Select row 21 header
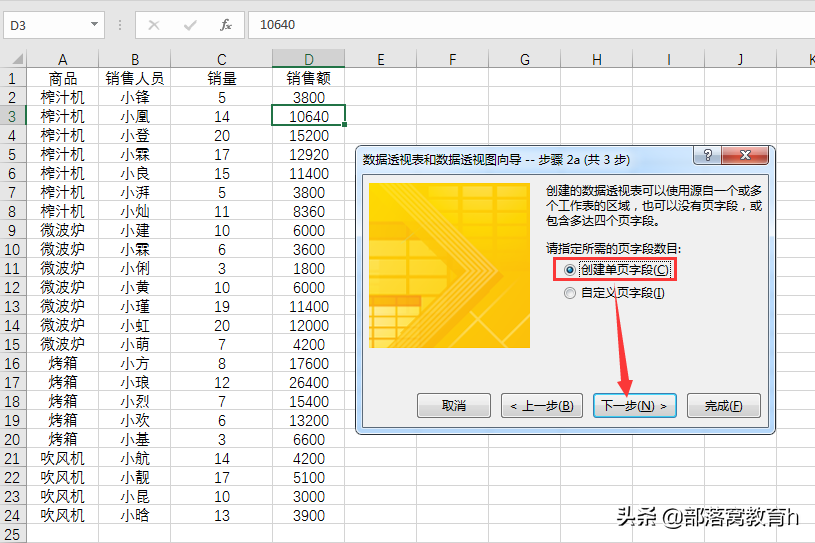The height and width of the screenshot is (543, 815). 12,458
